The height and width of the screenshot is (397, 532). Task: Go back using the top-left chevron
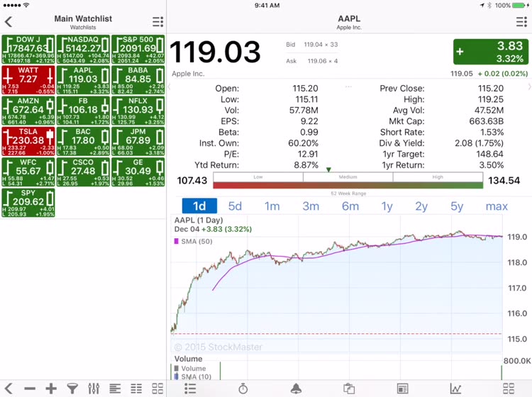coord(9,22)
